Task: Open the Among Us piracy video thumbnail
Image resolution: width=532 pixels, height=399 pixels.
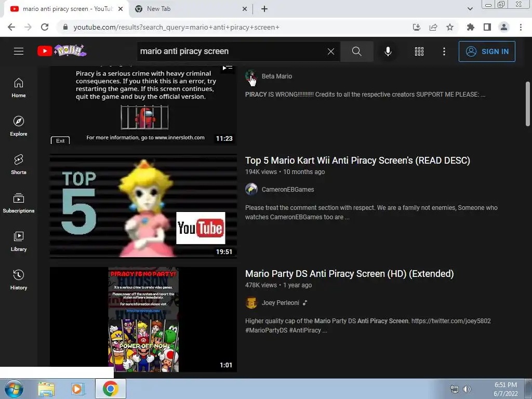Action: coord(143,105)
